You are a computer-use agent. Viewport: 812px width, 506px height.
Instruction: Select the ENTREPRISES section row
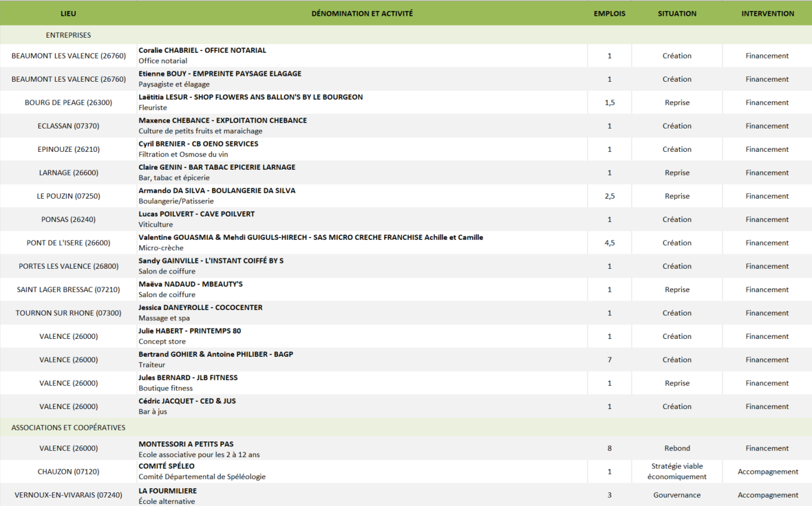pyautogui.click(x=68, y=35)
